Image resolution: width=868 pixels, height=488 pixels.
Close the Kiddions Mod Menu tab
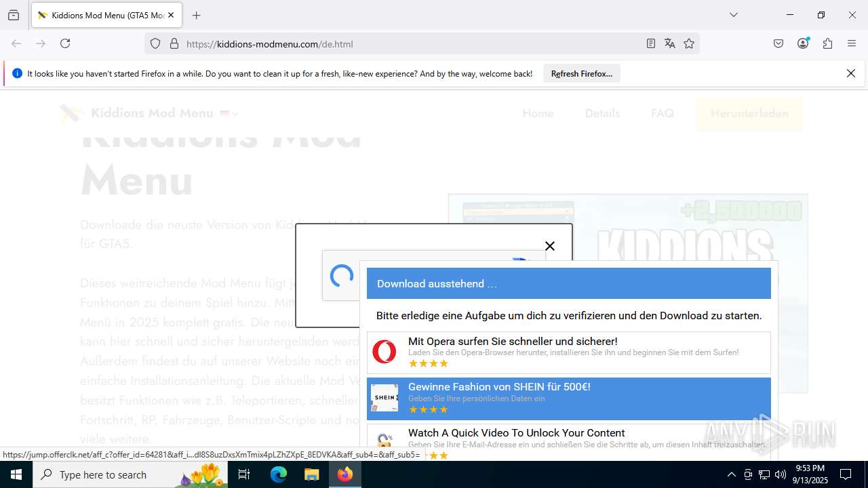pos(171,15)
